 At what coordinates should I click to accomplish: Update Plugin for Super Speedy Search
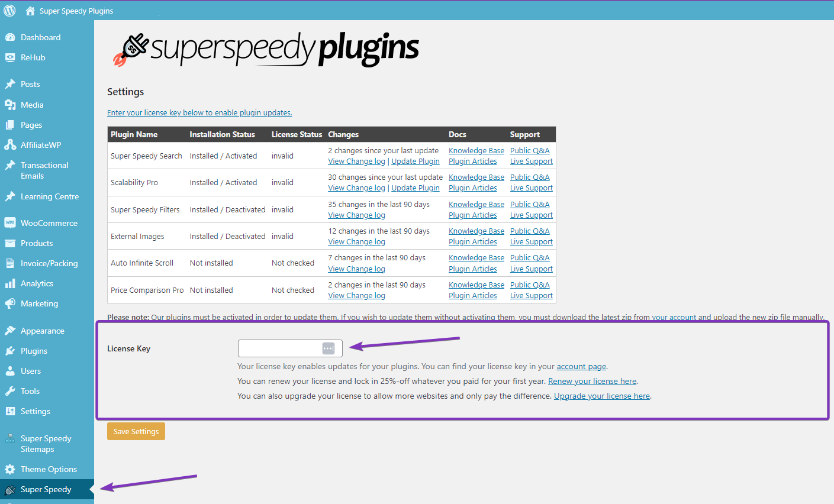[x=416, y=161]
